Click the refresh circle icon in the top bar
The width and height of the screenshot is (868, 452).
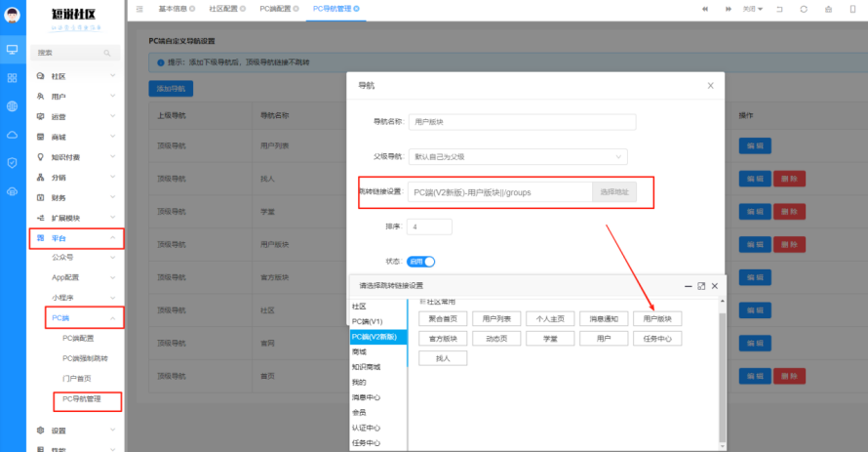pyautogui.click(x=804, y=9)
